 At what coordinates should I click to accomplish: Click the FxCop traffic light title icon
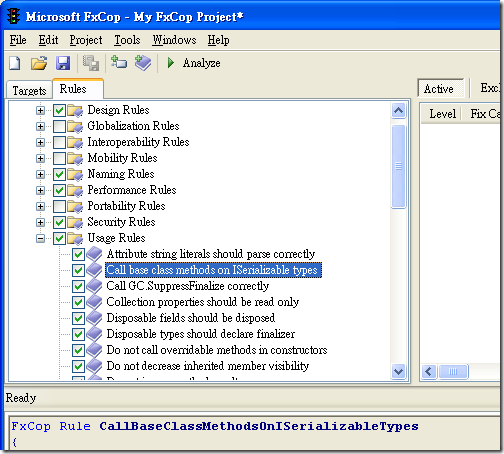click(x=14, y=16)
